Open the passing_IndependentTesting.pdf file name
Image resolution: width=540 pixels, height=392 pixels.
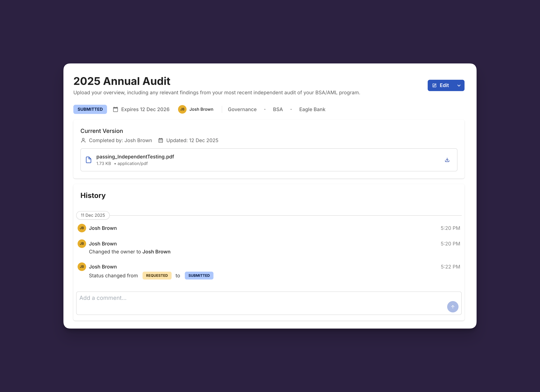click(x=135, y=157)
